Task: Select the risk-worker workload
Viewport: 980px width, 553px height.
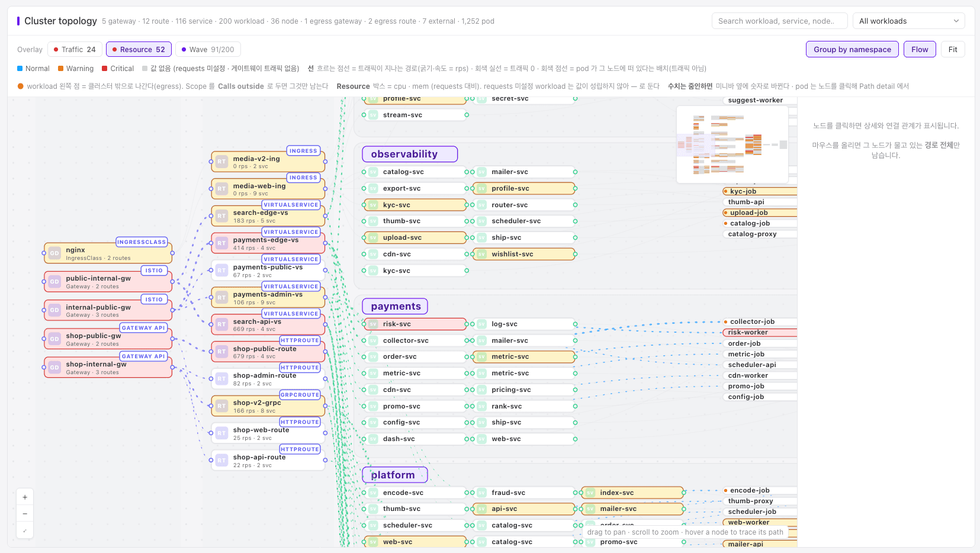Action: click(760, 333)
